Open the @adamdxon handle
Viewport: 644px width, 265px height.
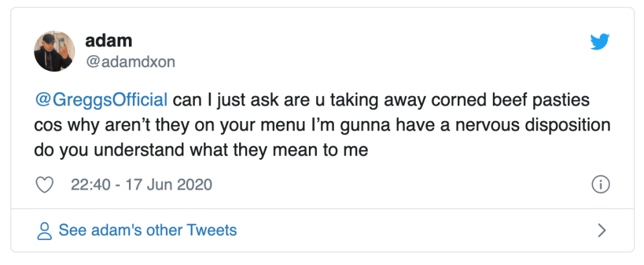coord(130,62)
